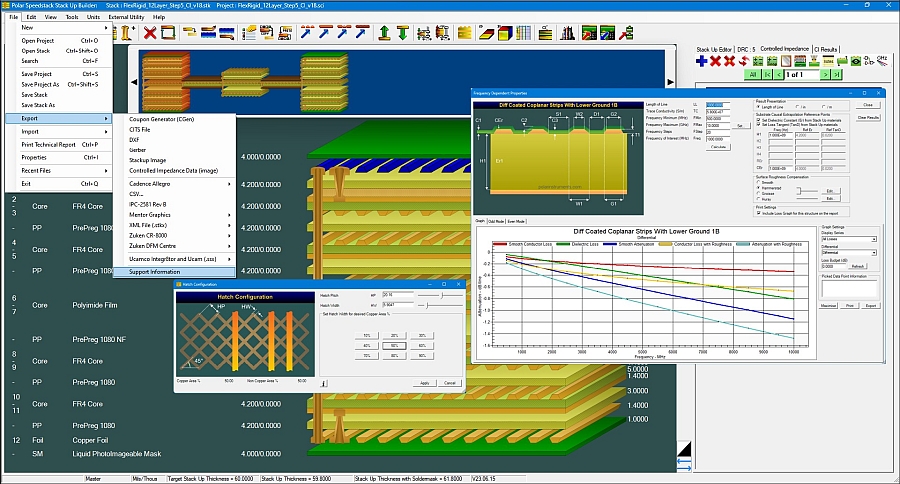The image size is (900, 484).
Task: Click first red X icon in Controlled Impedance panel
Action: pos(715,61)
